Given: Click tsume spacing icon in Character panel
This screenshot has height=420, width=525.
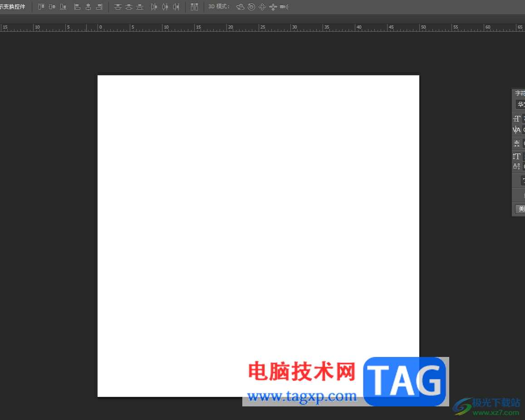Looking at the screenshot, I should click(517, 143).
